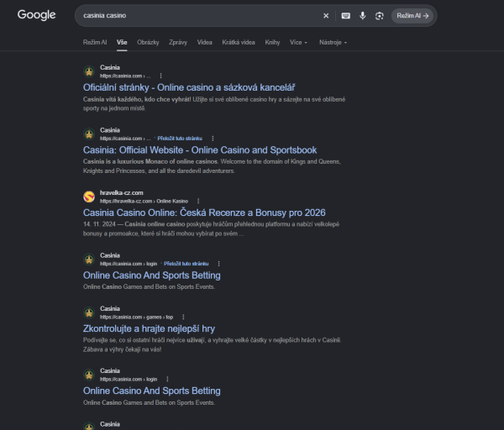The width and height of the screenshot is (504, 430).
Task: Click the hravelka-cz.com site name
Action: click(122, 193)
